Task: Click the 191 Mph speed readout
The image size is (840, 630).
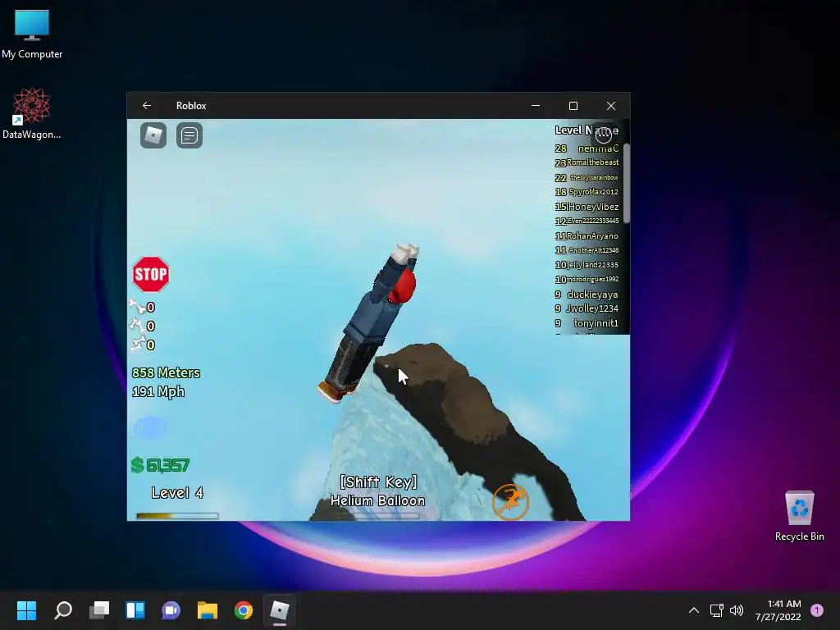Action: [158, 391]
